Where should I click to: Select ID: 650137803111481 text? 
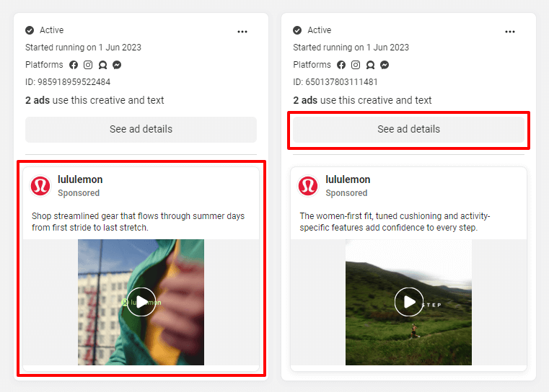(x=335, y=82)
